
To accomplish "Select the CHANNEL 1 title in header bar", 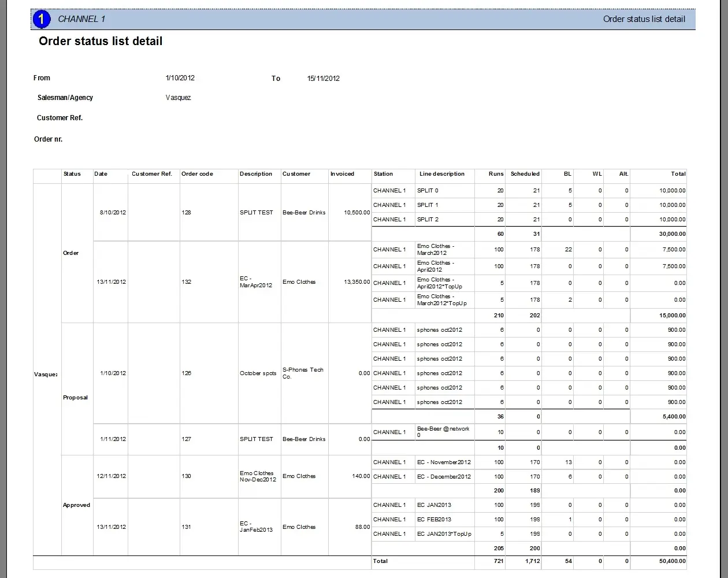I will click(81, 19).
